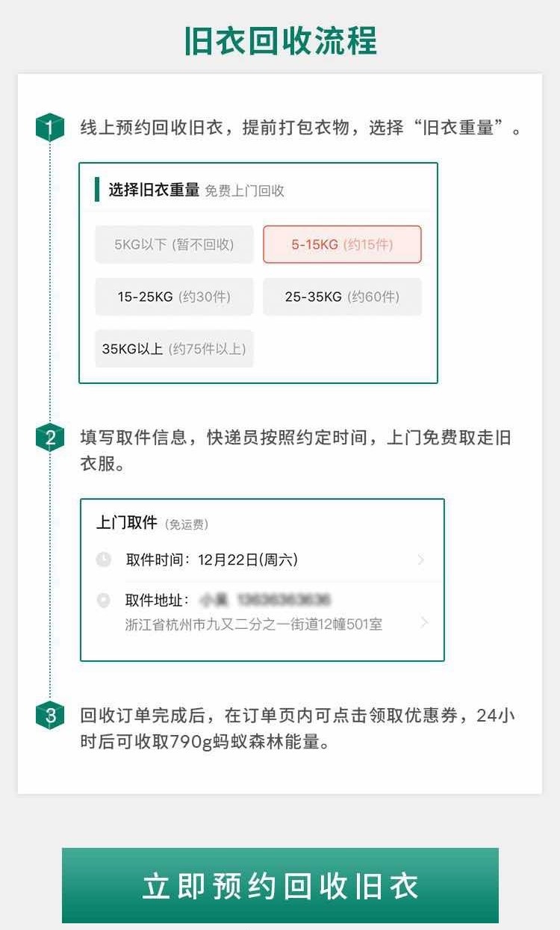This screenshot has width=560, height=930.
Task: Click the location pin icon beside 取件地址
Action: (x=104, y=600)
